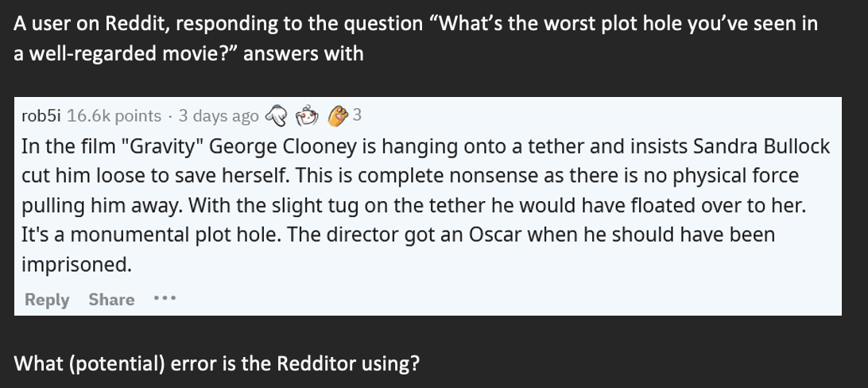This screenshot has height=388, width=868.
Task: Reply to rob5i's comment
Action: point(47,300)
